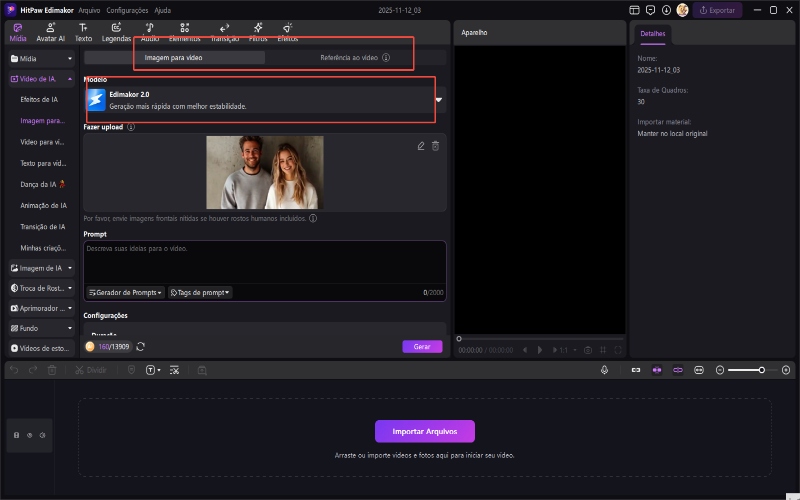
Task: Expand the Imagem de IA section
Action: tap(40, 268)
